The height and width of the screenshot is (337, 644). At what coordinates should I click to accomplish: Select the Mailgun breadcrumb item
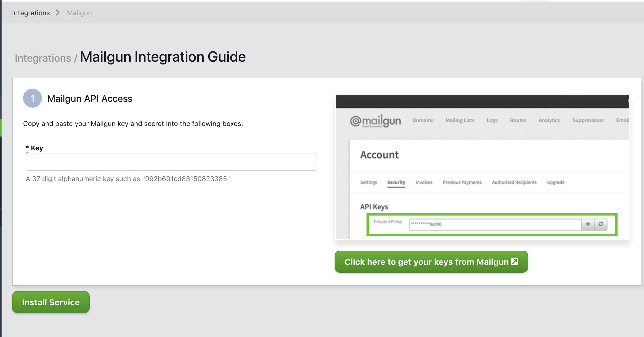(79, 13)
